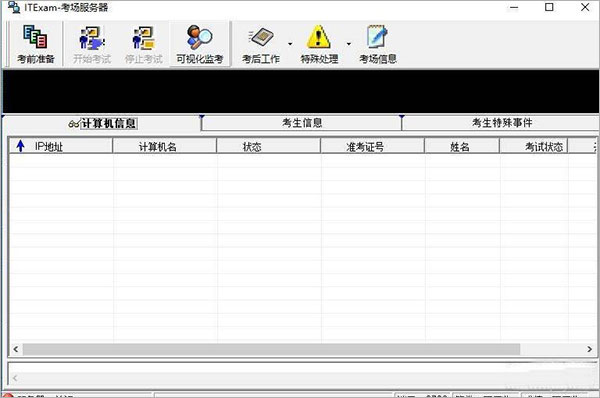Image resolution: width=600 pixels, height=398 pixels.
Task: Click the 考后工作 toolbar icon
Action: tap(261, 44)
